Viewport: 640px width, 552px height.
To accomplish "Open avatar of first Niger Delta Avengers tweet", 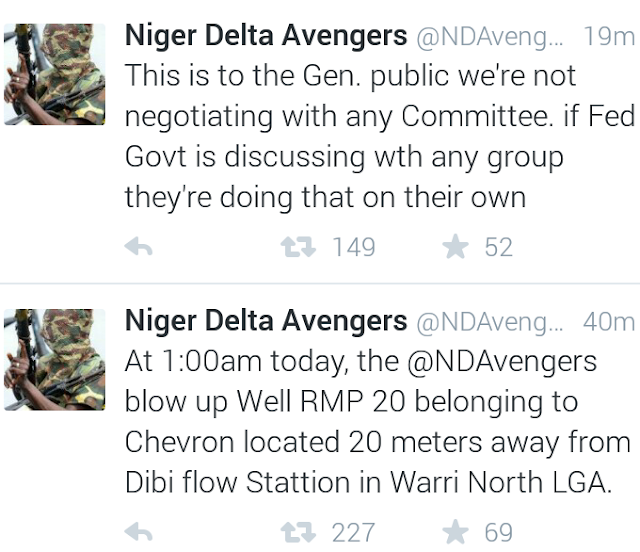I will 55,74.
